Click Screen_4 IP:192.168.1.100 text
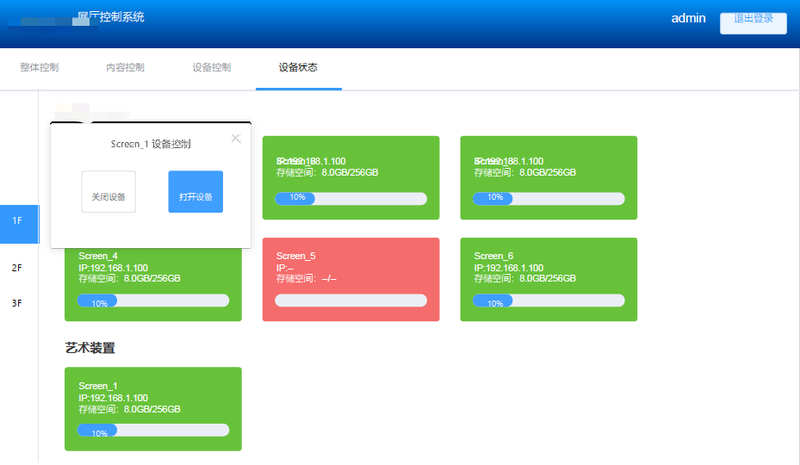Screen dimensions: 800x465 [x=113, y=267]
